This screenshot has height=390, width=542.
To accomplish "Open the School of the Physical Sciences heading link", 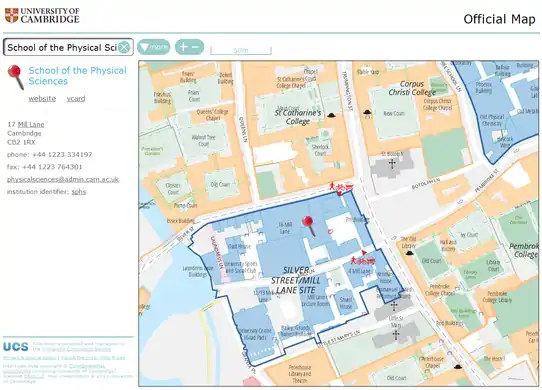I will (77, 76).
